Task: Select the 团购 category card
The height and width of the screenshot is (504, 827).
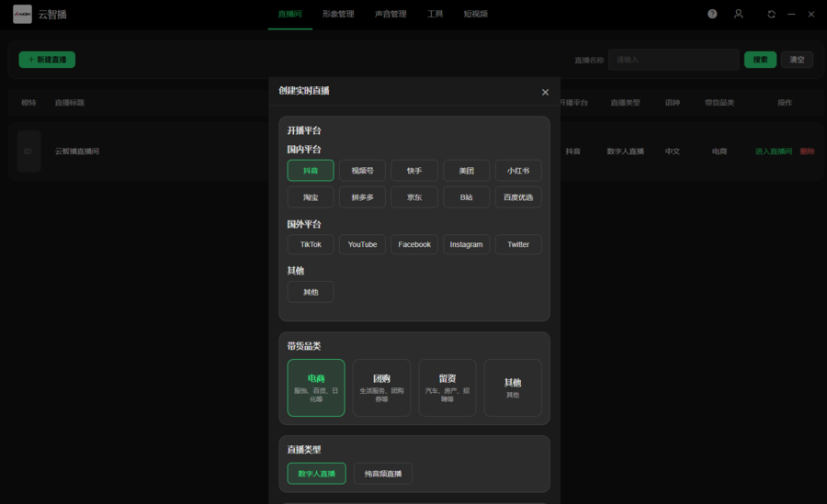Action: tap(382, 387)
